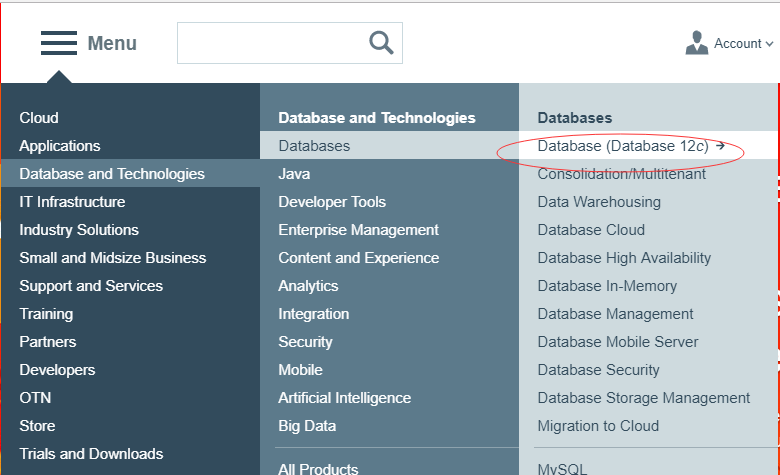Click the magnifying glass search icon

point(381,43)
